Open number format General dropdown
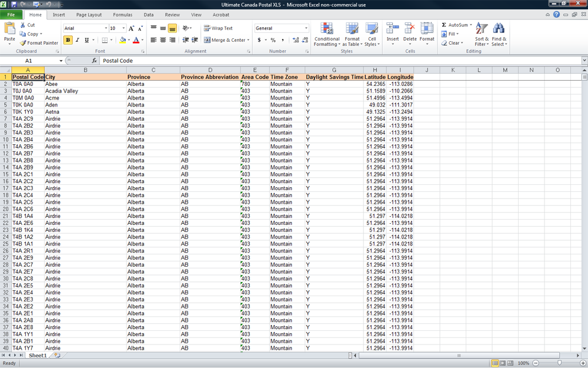Screen dimensions: 588x368 click(306, 28)
